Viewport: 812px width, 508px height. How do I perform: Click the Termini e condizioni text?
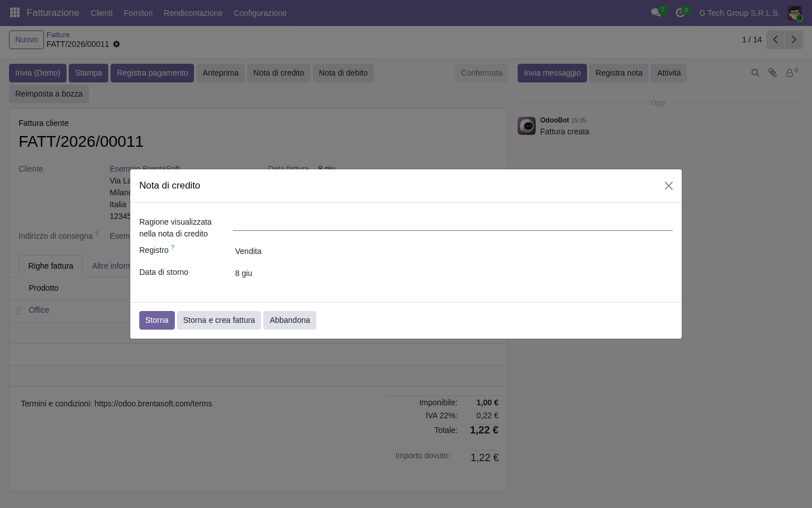pos(116,404)
